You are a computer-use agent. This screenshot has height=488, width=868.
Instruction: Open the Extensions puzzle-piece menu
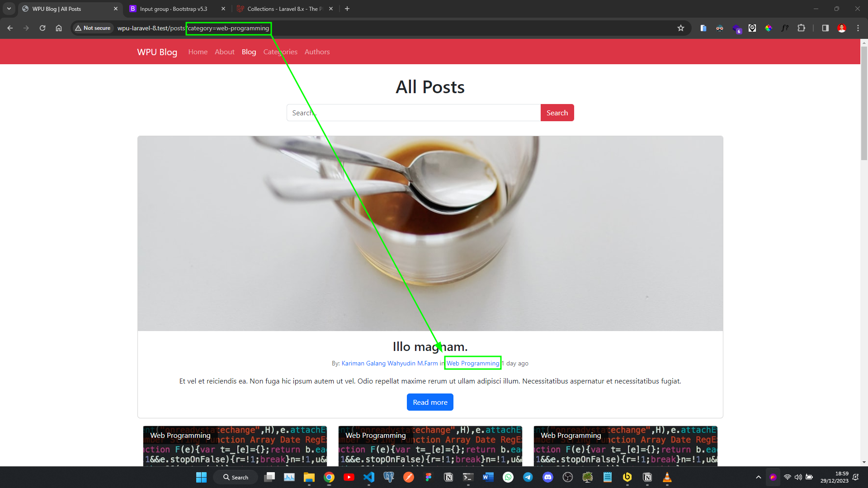coord(802,28)
